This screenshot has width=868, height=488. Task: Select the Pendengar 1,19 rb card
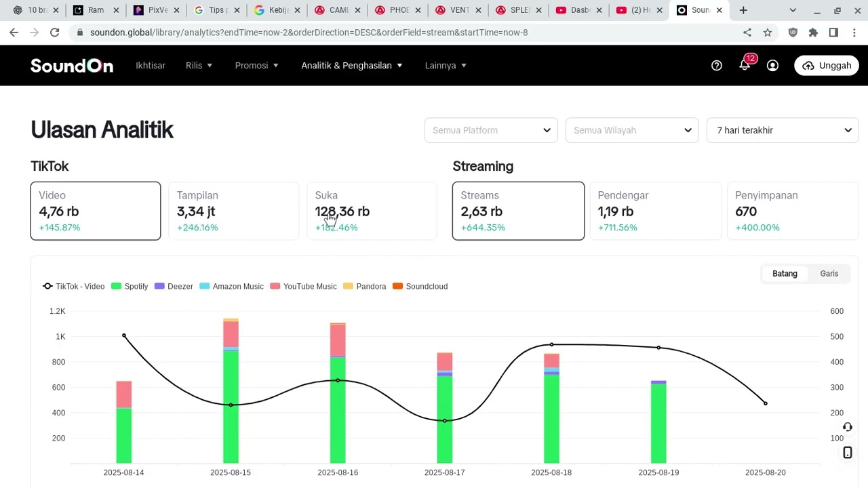[x=656, y=211]
